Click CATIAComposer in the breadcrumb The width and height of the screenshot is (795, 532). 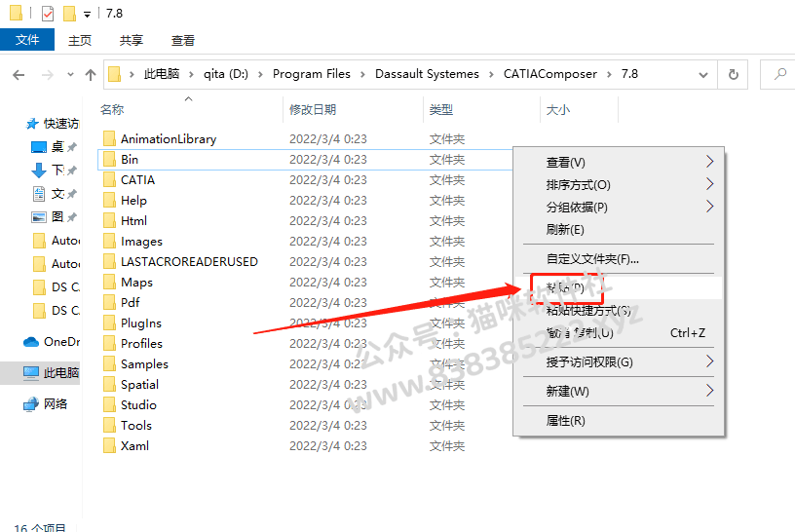pyautogui.click(x=550, y=74)
